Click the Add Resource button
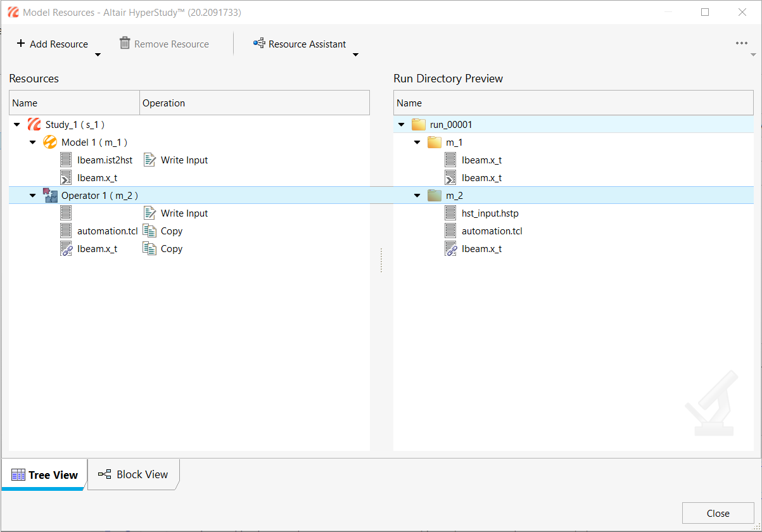Viewport: 762px width, 532px height. click(x=53, y=44)
